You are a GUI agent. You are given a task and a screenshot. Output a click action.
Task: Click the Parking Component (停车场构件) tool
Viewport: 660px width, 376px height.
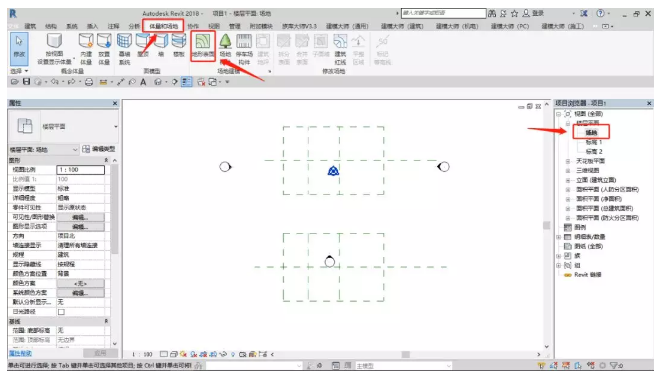244,49
